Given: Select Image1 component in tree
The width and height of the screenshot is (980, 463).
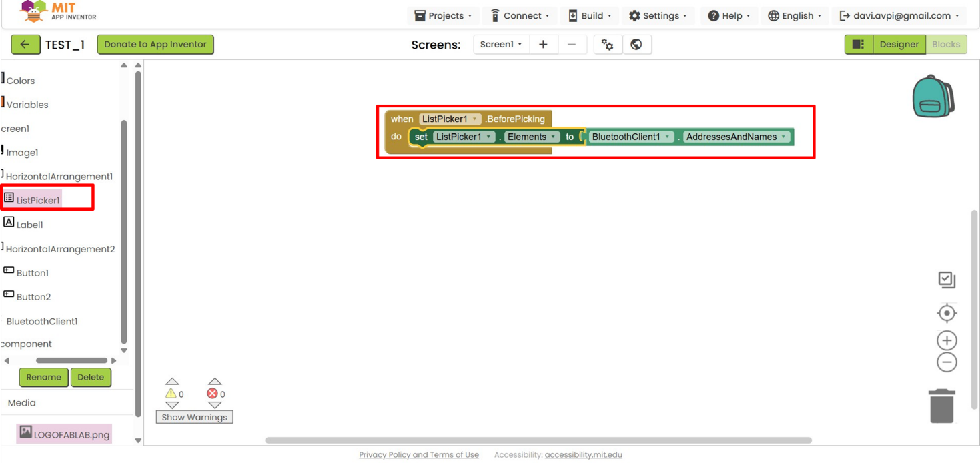Looking at the screenshot, I should (x=21, y=153).
